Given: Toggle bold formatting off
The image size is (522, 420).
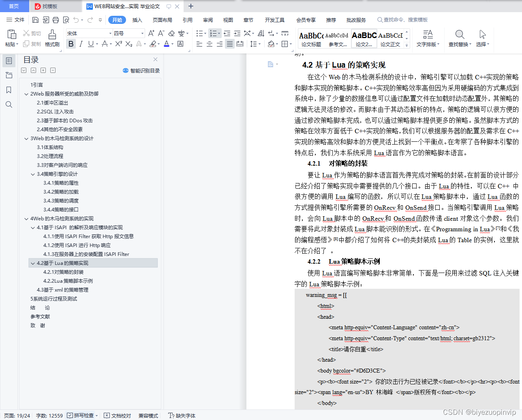Looking at the screenshot, I should click(x=71, y=44).
